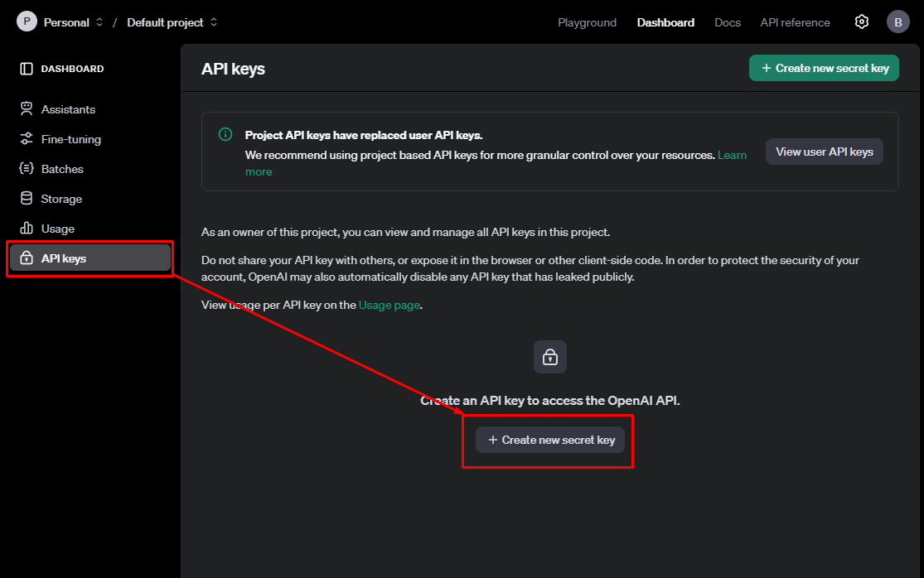Click the DASHBOARD sidebar heading
Viewport: 924px width, 578px height.
(72, 69)
